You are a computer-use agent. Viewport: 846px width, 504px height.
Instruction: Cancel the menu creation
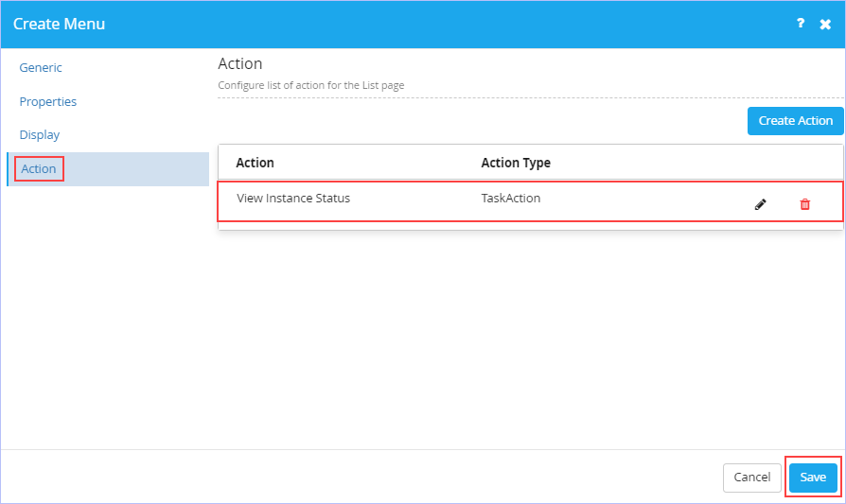pos(751,477)
